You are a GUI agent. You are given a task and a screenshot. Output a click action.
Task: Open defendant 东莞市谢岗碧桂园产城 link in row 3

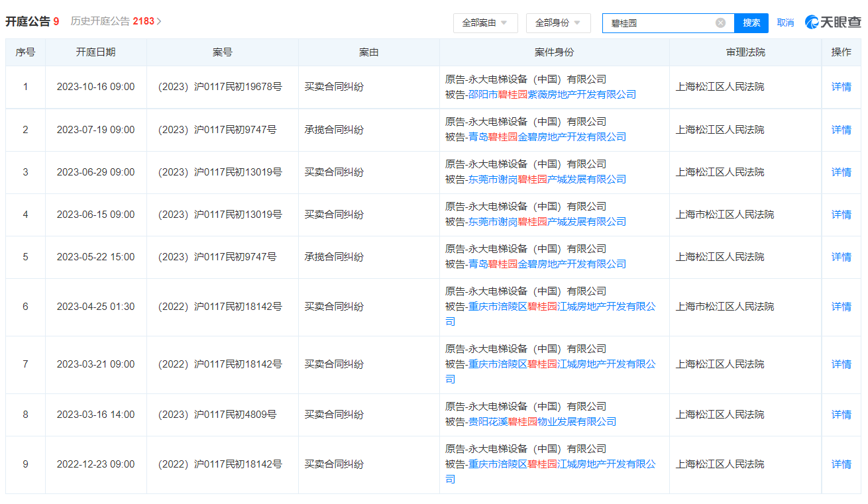pos(547,179)
